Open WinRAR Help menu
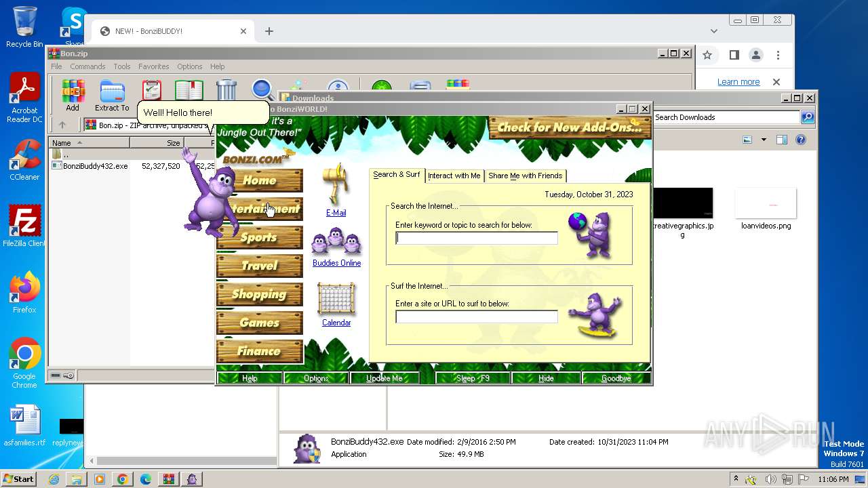Viewport: 868px width, 488px height. click(x=217, y=66)
